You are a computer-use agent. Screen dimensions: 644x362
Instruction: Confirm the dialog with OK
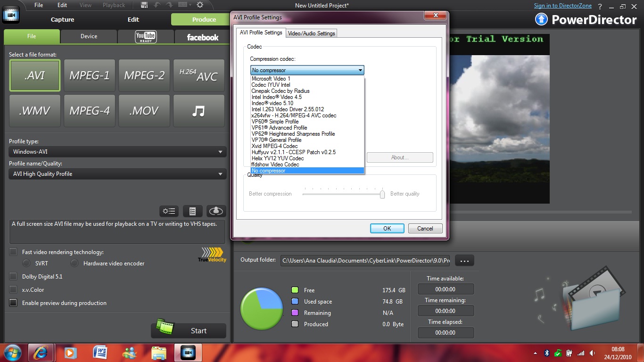pos(387,228)
